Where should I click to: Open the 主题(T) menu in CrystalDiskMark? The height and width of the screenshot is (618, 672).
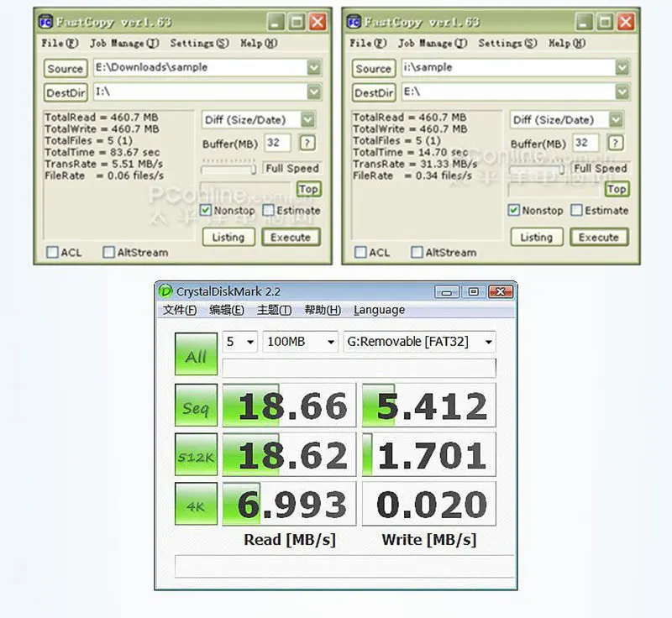274,310
